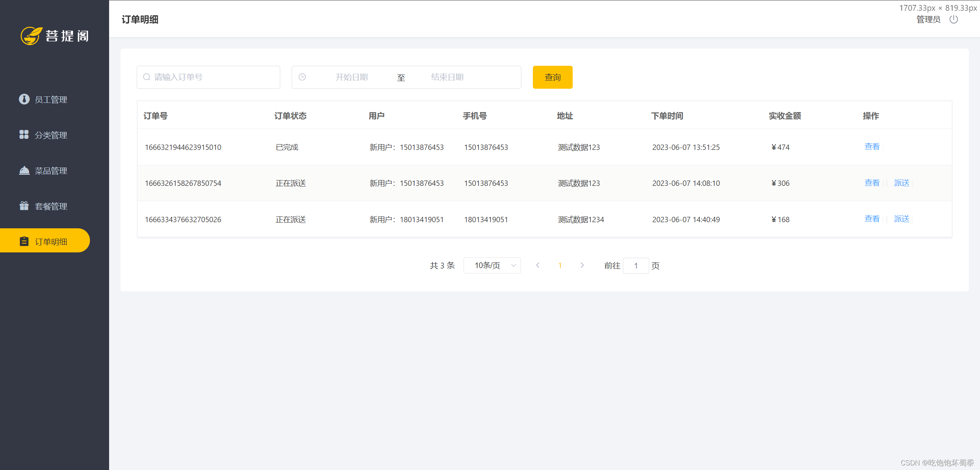Click the 分类管理 grid icon

tap(24, 135)
